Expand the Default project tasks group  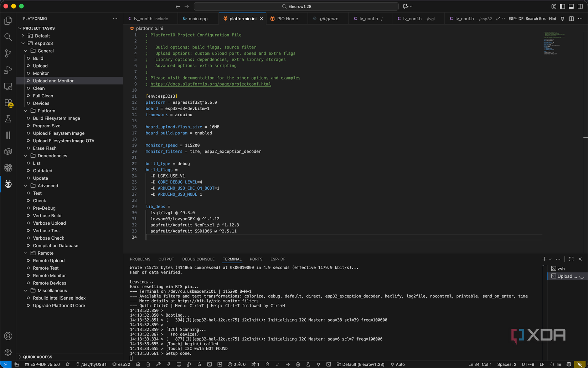click(23, 36)
